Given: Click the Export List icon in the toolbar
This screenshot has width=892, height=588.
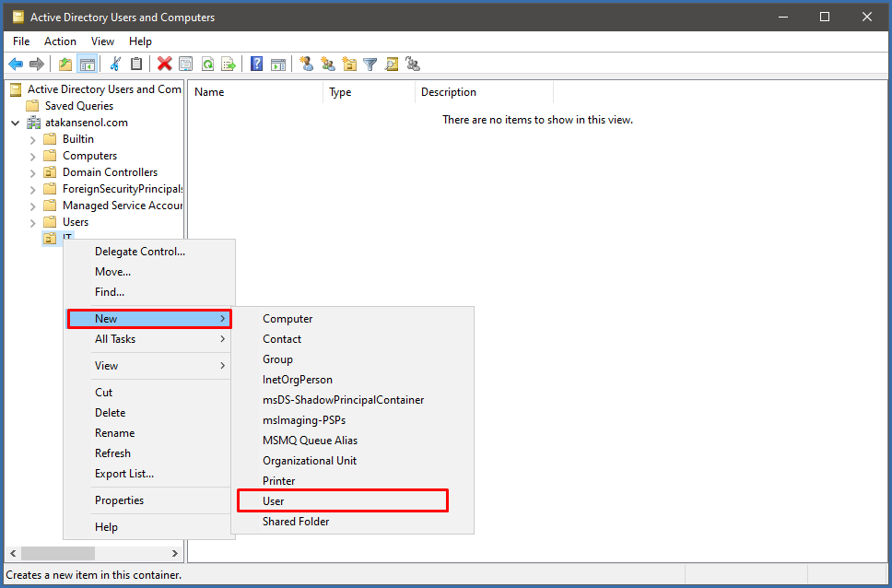Looking at the screenshot, I should point(229,65).
